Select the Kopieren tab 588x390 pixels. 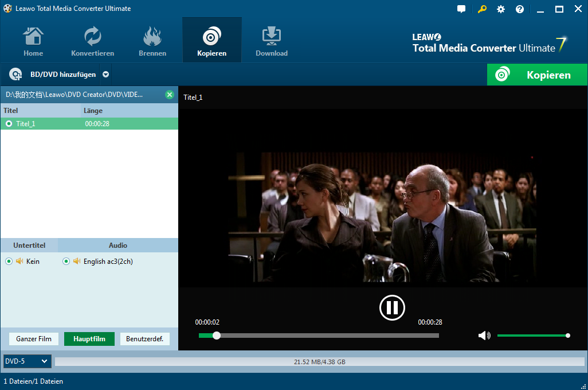pyautogui.click(x=212, y=40)
